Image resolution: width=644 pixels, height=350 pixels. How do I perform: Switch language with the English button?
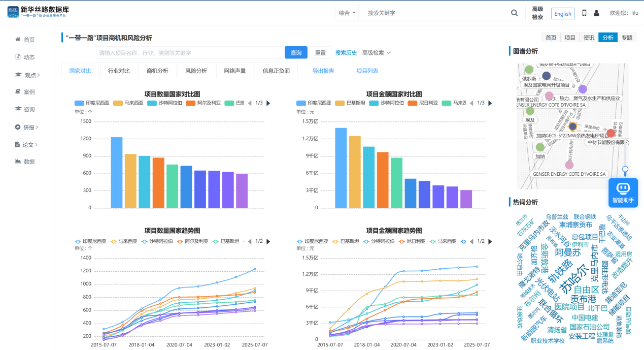pyautogui.click(x=563, y=14)
